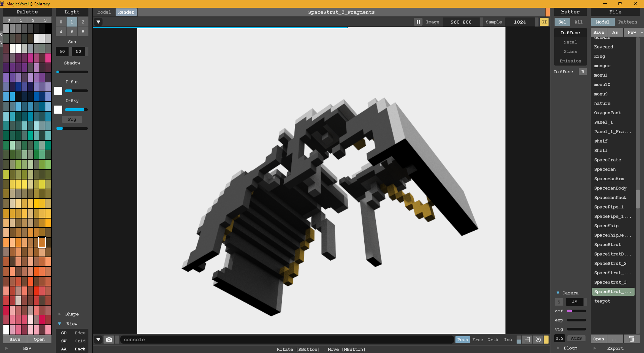Viewport: 644px width, 353px height.
Task: Take a snapshot with the camera icon
Action: tap(109, 340)
